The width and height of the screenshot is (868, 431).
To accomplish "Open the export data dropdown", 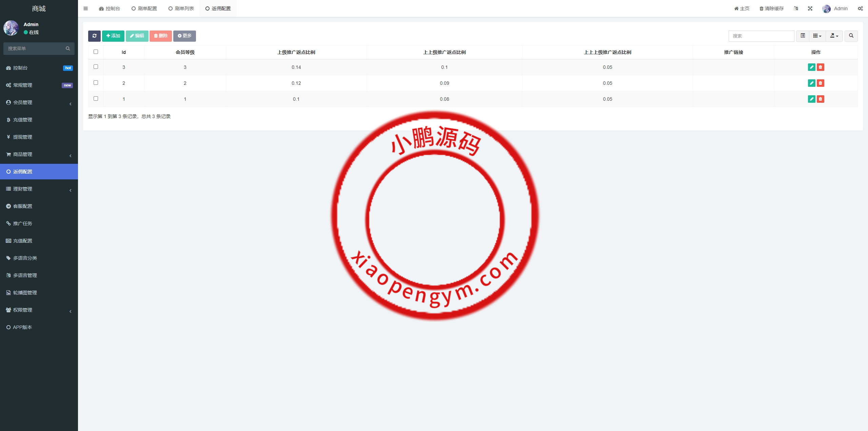I will (834, 36).
